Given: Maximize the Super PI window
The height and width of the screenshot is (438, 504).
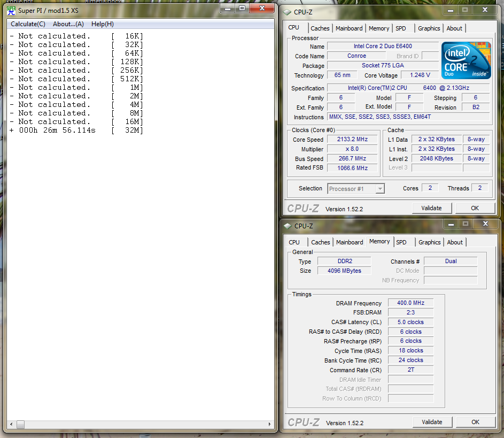Looking at the screenshot, I should click(x=242, y=9).
